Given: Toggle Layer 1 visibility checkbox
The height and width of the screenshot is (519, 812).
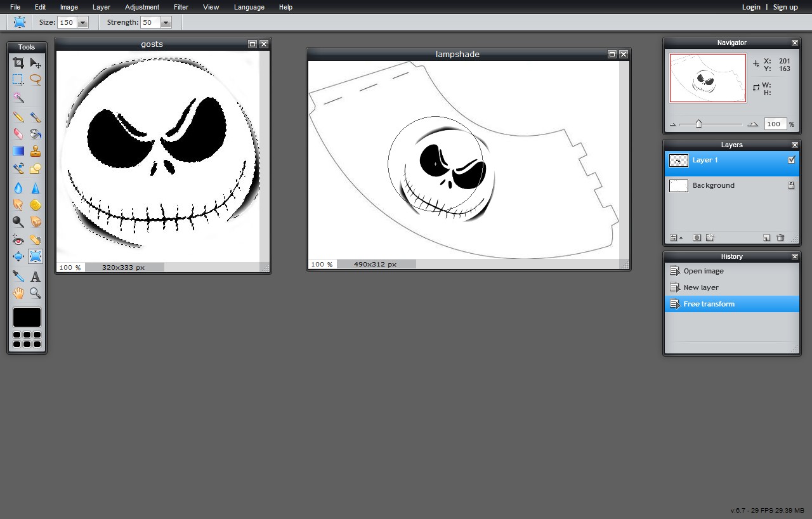Looking at the screenshot, I should (x=791, y=161).
